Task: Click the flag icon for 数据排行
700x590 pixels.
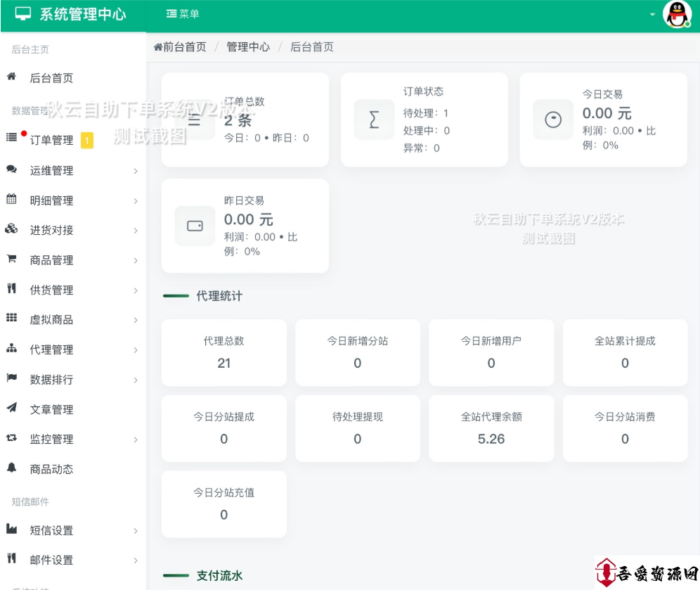Action: (11, 379)
